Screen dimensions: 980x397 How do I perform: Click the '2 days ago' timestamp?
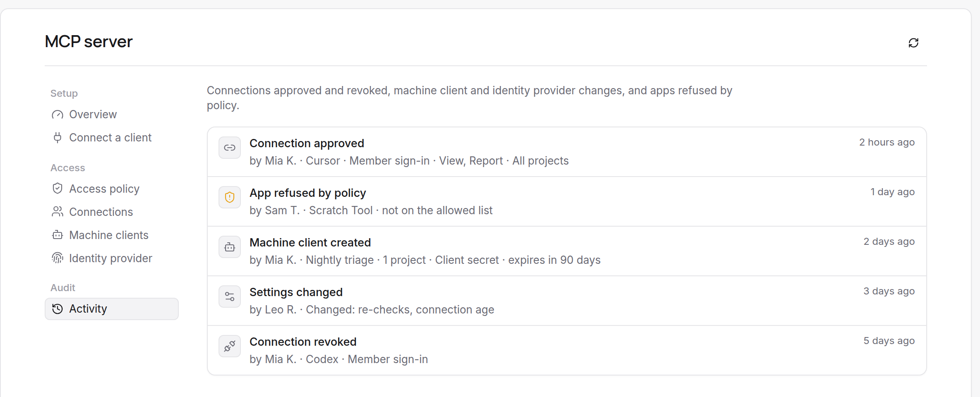889,242
